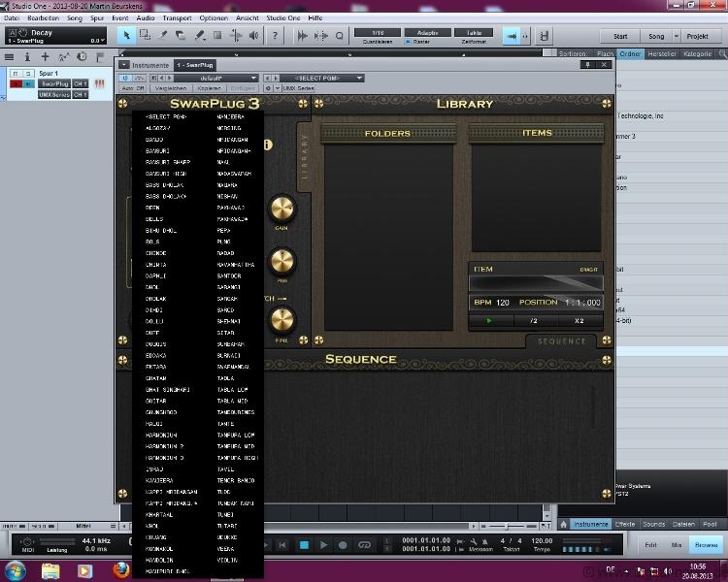Open plugin settings gear icon

tap(268, 88)
